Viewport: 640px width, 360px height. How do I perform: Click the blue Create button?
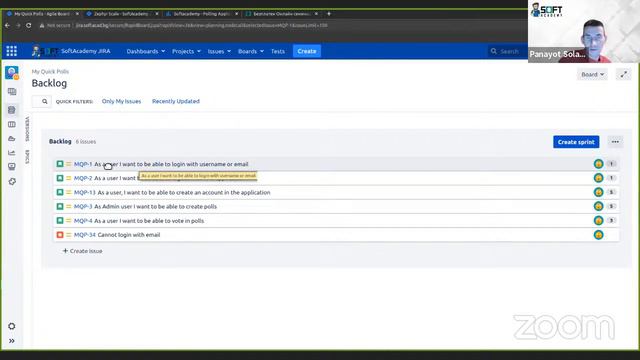[307, 51]
